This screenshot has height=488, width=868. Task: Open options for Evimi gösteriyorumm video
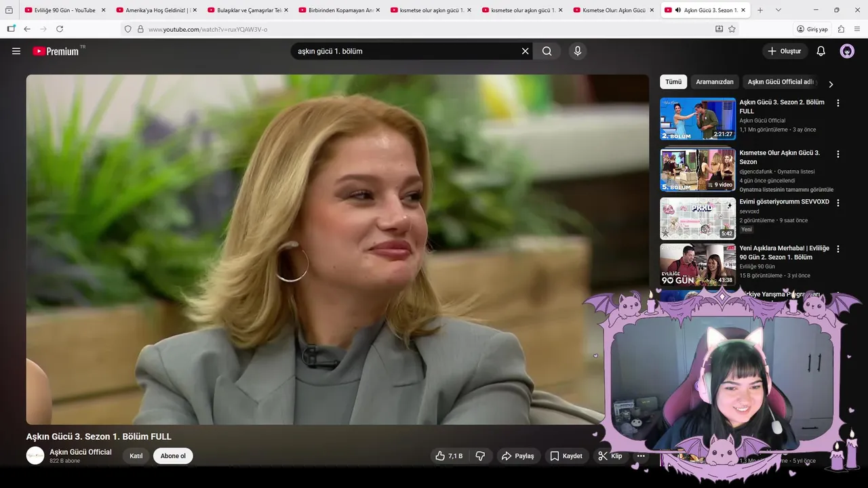838,203
